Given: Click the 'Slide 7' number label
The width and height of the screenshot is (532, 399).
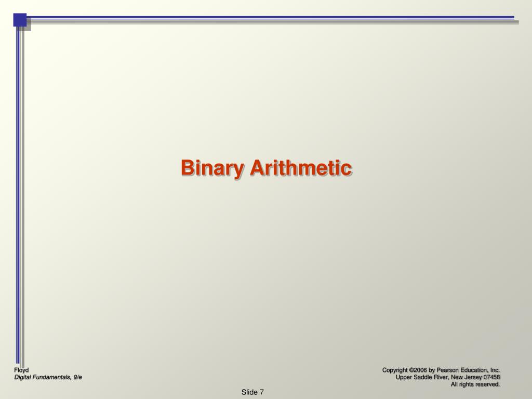Looking at the screenshot, I should pyautogui.click(x=252, y=392).
